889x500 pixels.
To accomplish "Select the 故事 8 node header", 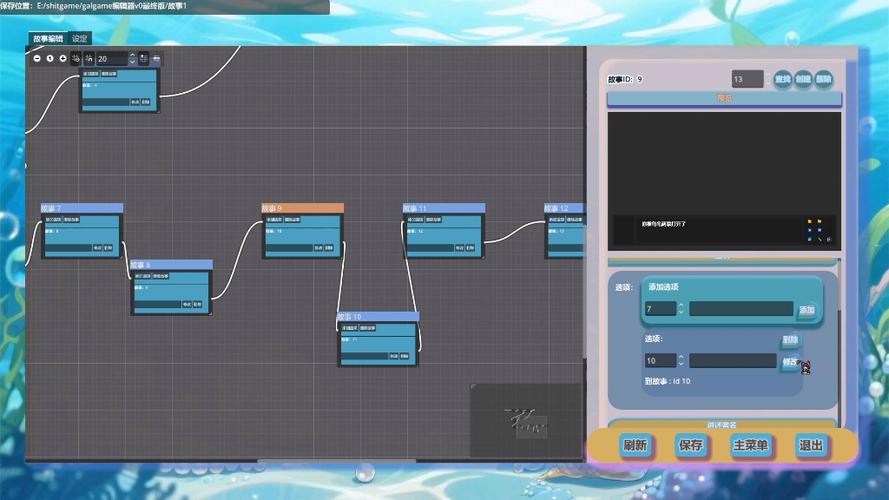I will tap(171, 265).
